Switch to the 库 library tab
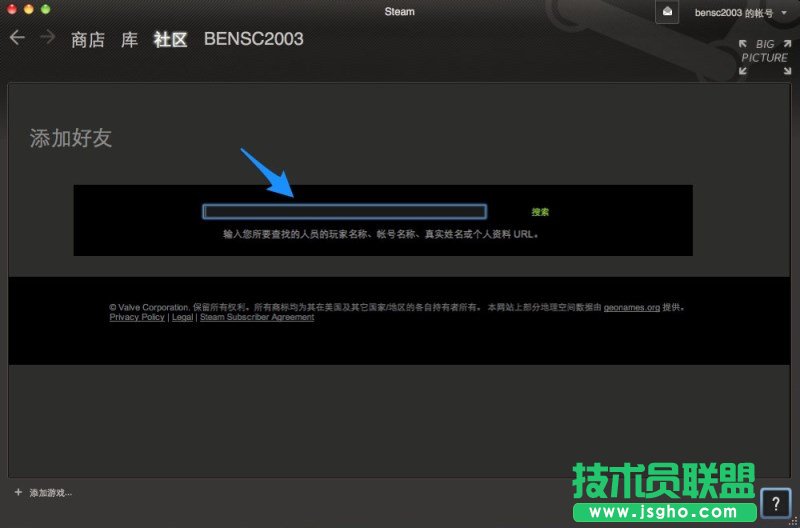 (129, 40)
